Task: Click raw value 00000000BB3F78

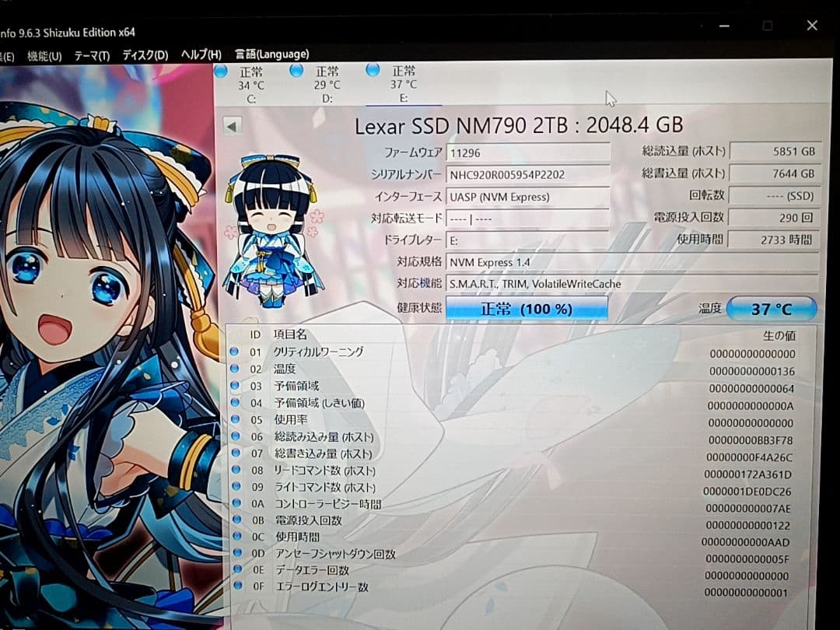Action: point(751,440)
